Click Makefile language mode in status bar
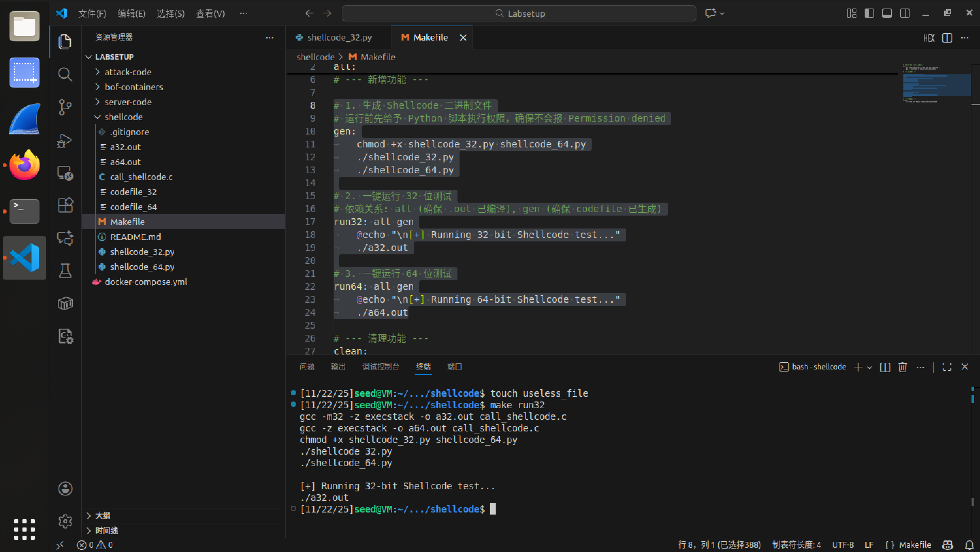This screenshot has height=552, width=980. pos(915,545)
